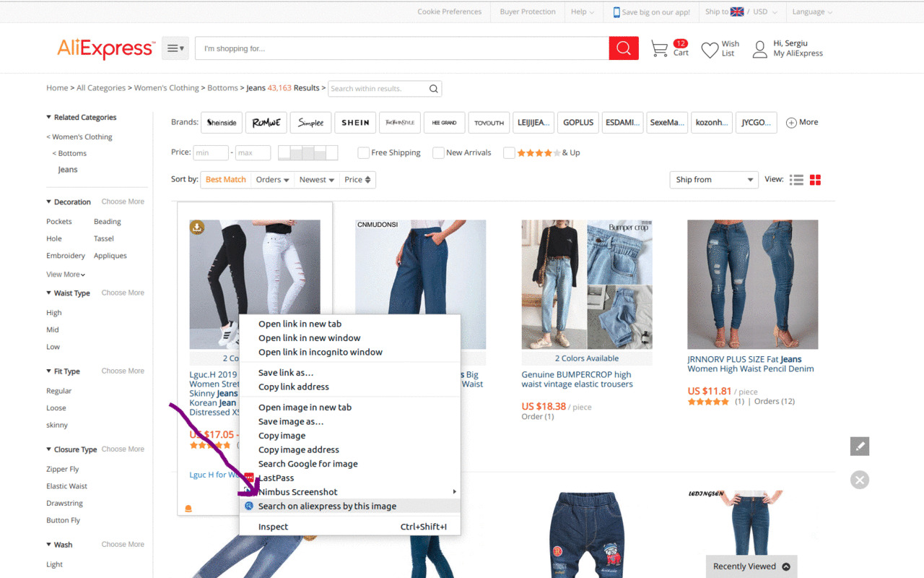Filter by High waist type
This screenshot has width=924, height=578.
click(54, 313)
